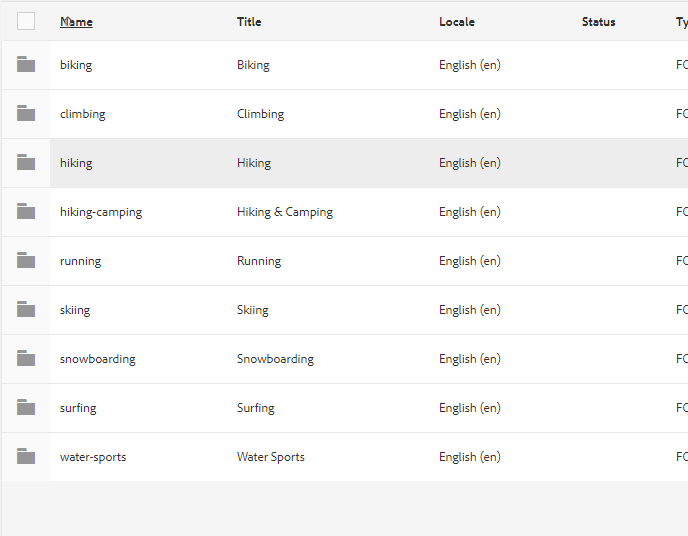Click the Snowboarding title text
This screenshot has width=688, height=536.
point(275,359)
